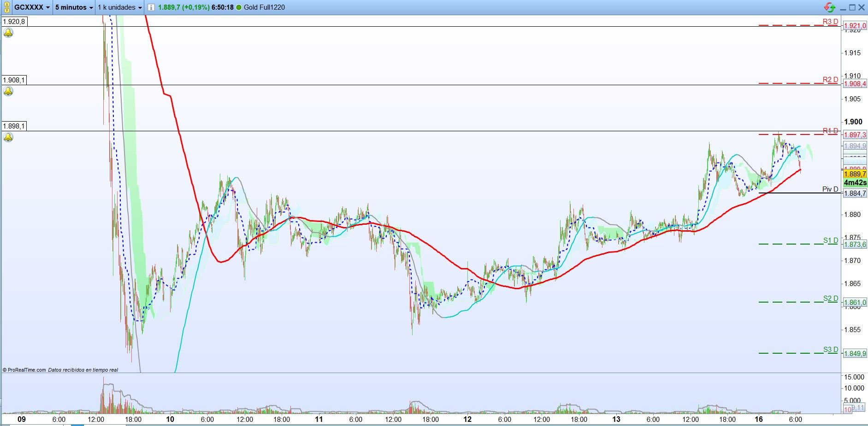Click the 1.894,9 indicator value tag
868x426 pixels.
[x=855, y=146]
